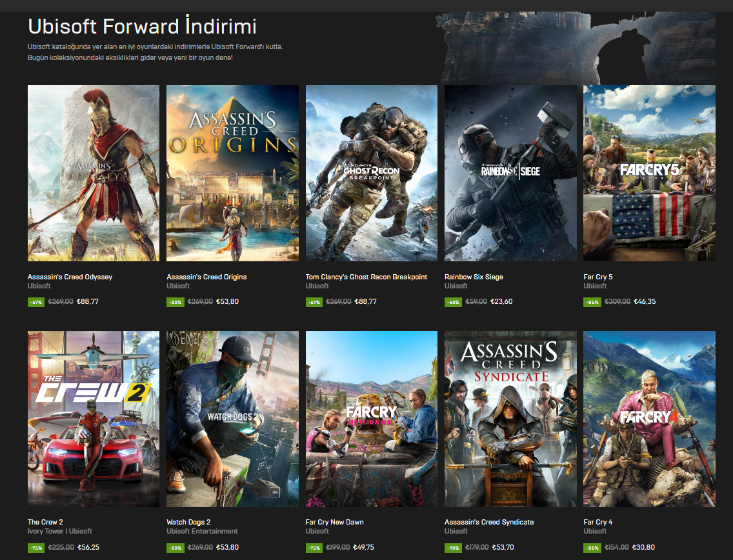This screenshot has height=560, width=733.
Task: Open the Rainbow Six Siege cover art
Action: point(510,173)
